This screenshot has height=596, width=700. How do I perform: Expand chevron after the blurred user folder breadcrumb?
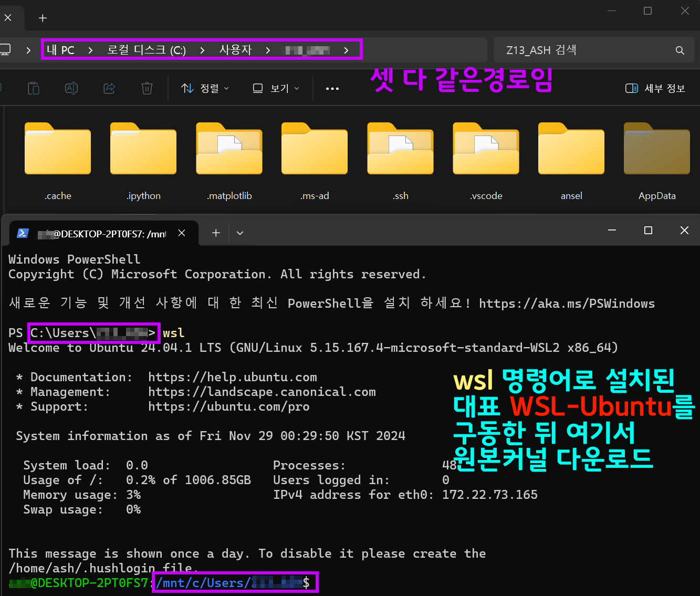point(346,50)
